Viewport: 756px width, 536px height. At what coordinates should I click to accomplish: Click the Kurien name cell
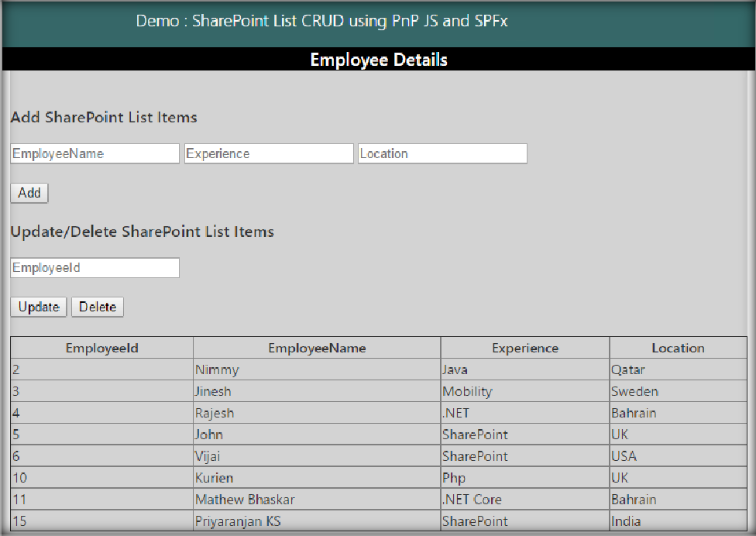click(317, 478)
